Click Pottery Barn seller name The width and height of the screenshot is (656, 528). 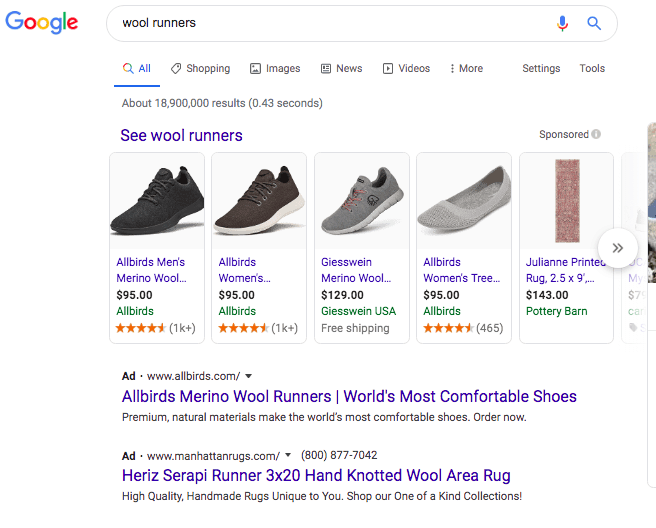[x=556, y=311]
